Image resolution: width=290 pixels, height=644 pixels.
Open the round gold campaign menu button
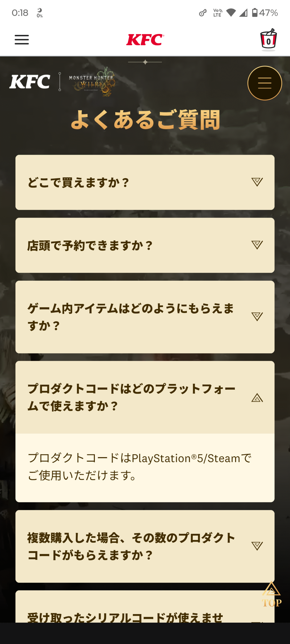pos(265,83)
